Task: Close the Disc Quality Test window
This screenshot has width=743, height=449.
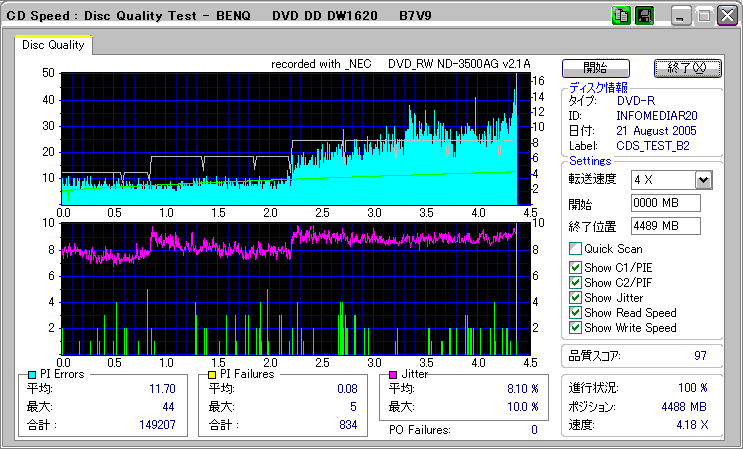Action: point(727,16)
